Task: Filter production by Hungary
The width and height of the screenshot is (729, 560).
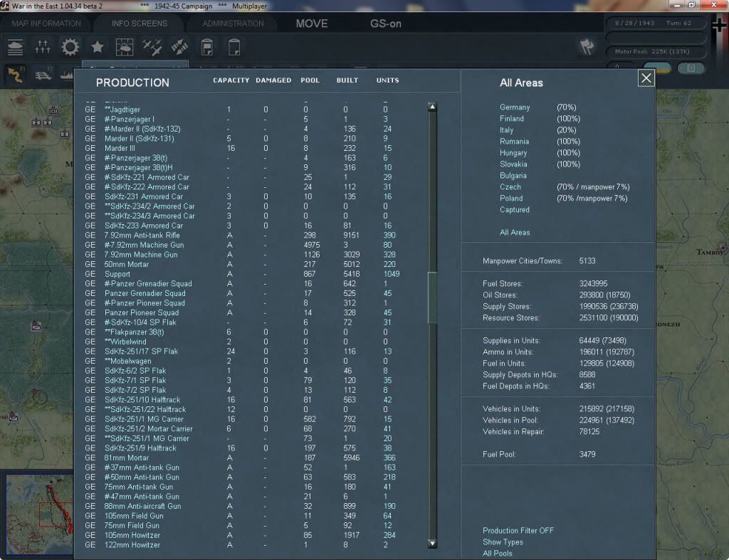Action: [x=513, y=153]
